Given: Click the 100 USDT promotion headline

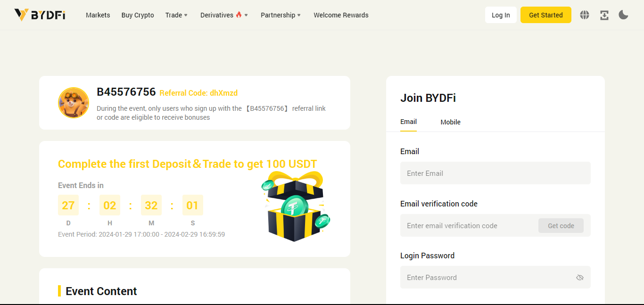Looking at the screenshot, I should [188, 164].
